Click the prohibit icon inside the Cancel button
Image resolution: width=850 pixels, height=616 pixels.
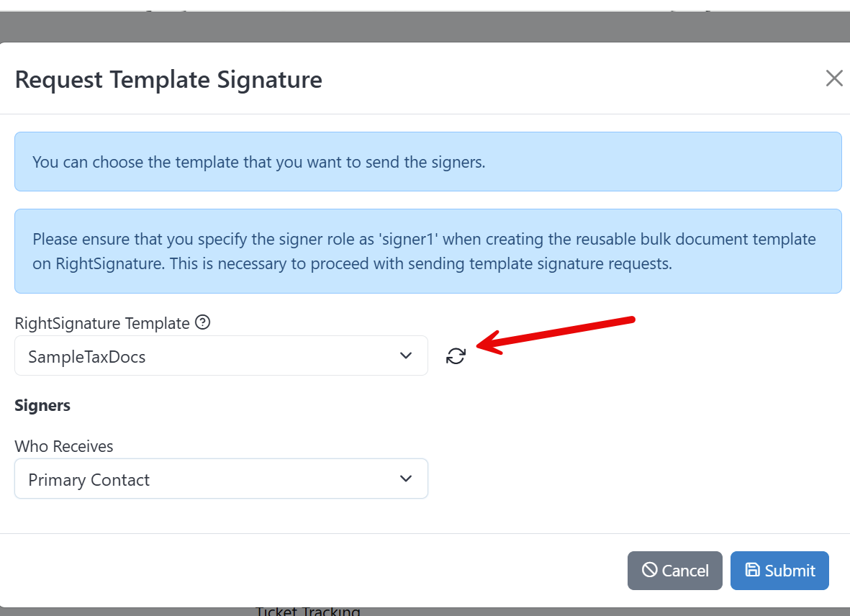[651, 570]
